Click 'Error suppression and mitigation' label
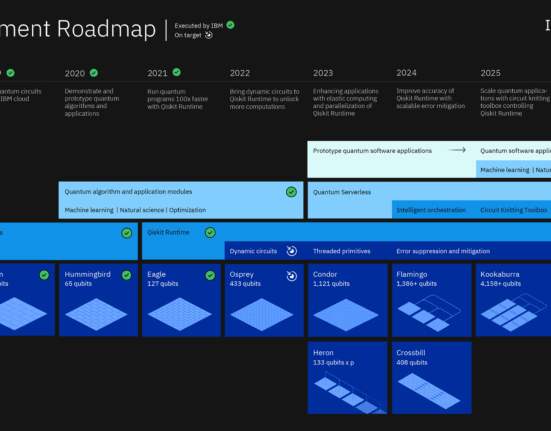 point(443,251)
